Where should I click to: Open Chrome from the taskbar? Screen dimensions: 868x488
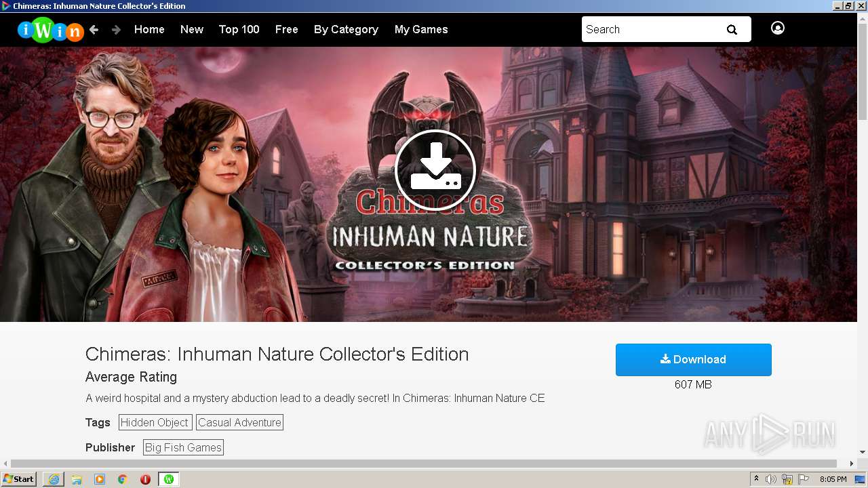[123, 479]
